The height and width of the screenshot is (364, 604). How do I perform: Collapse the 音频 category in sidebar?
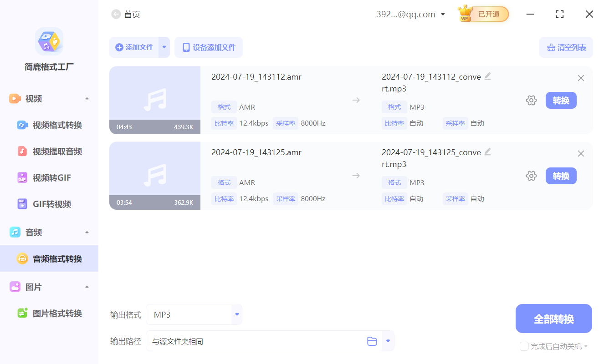click(87, 232)
